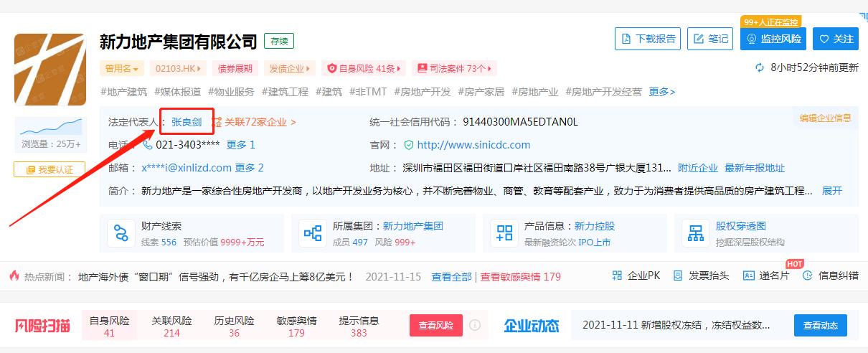The height and width of the screenshot is (353, 868).
Task: Open the 司法案件 73个 tag
Action: tap(455, 69)
